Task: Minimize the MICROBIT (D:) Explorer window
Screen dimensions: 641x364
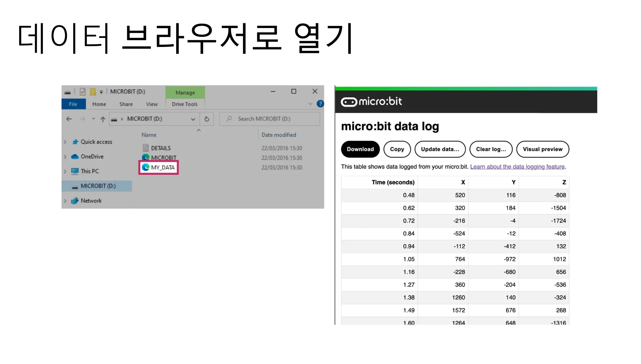Action: [273, 92]
